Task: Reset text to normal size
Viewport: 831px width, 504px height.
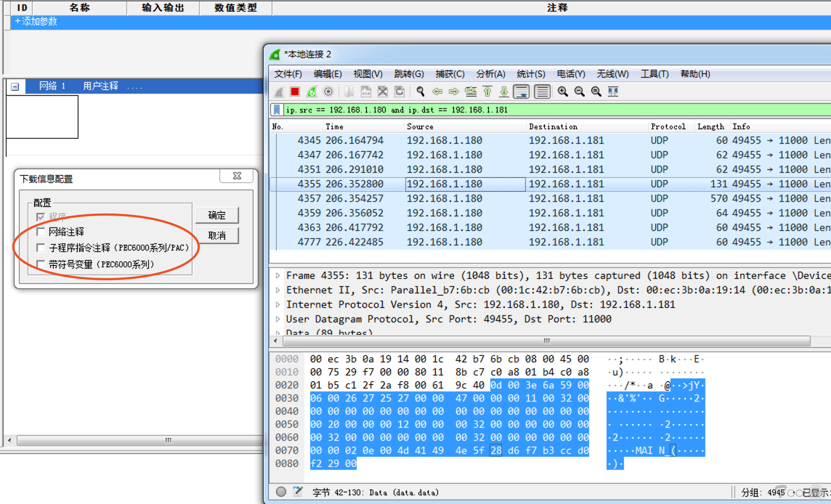Action: coord(596,92)
